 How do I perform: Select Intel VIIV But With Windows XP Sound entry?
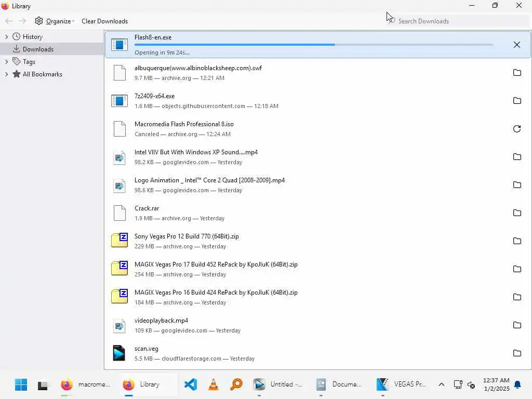pos(317,157)
